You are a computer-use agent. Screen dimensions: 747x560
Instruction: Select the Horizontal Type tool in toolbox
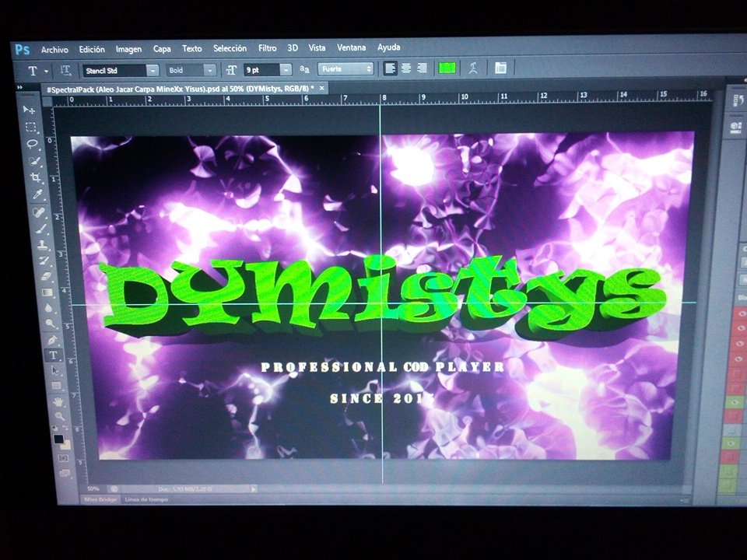click(53, 355)
